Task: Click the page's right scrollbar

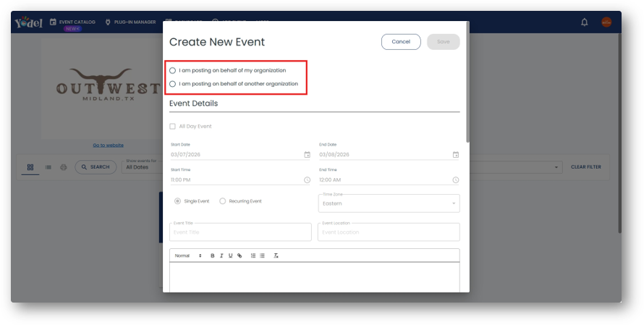Action: 620,133
